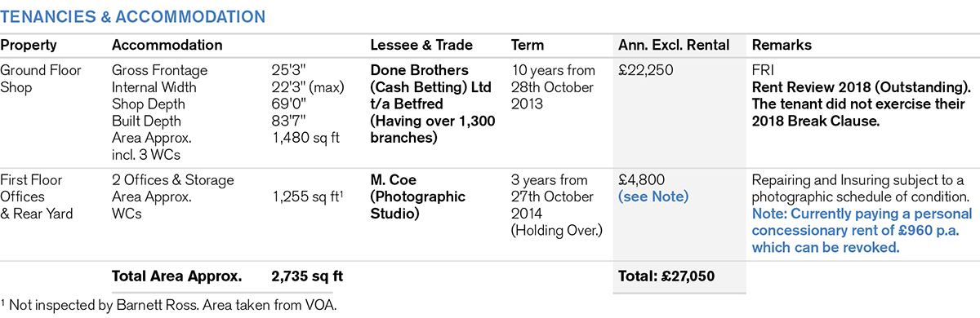
Task: Click the Tenancies & Accommodation heading
Action: click(x=133, y=16)
